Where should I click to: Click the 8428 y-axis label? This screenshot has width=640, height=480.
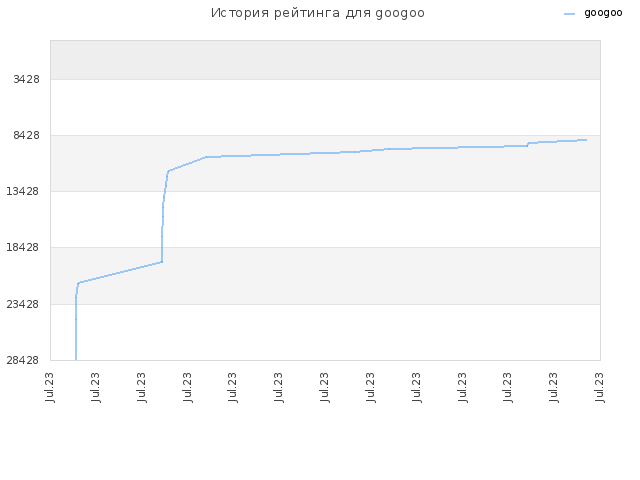(27, 135)
